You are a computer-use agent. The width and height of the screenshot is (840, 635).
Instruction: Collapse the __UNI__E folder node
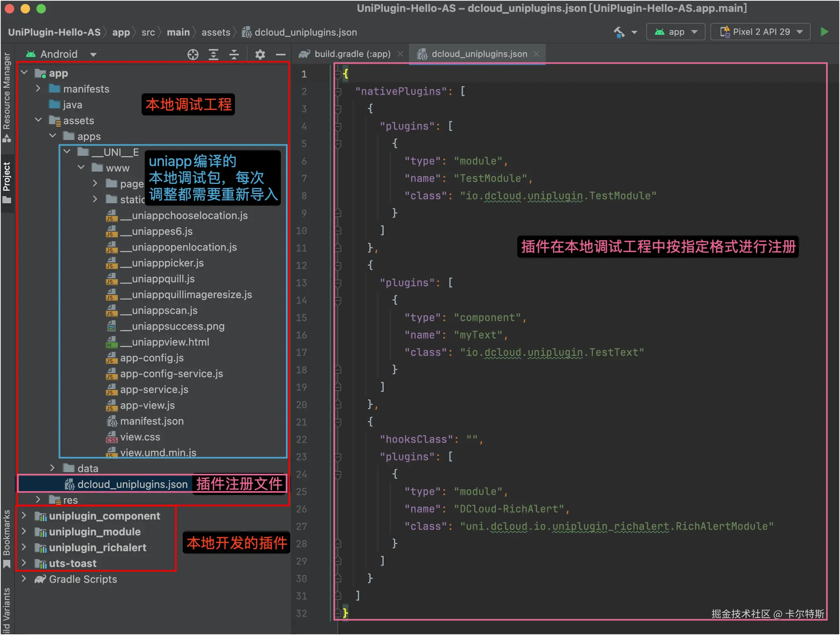click(67, 152)
